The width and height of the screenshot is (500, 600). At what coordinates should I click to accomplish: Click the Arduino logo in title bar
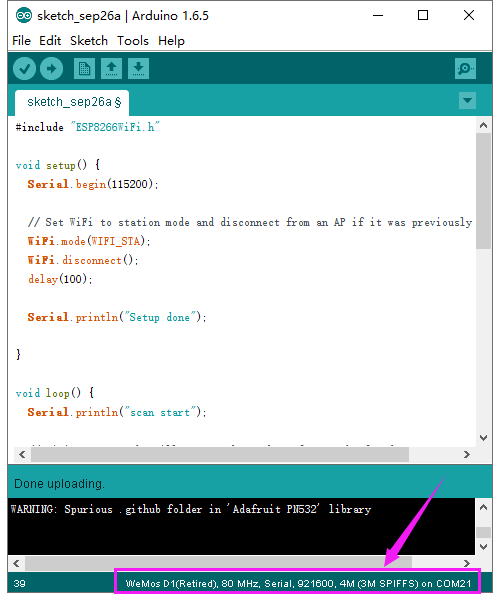click(24, 16)
